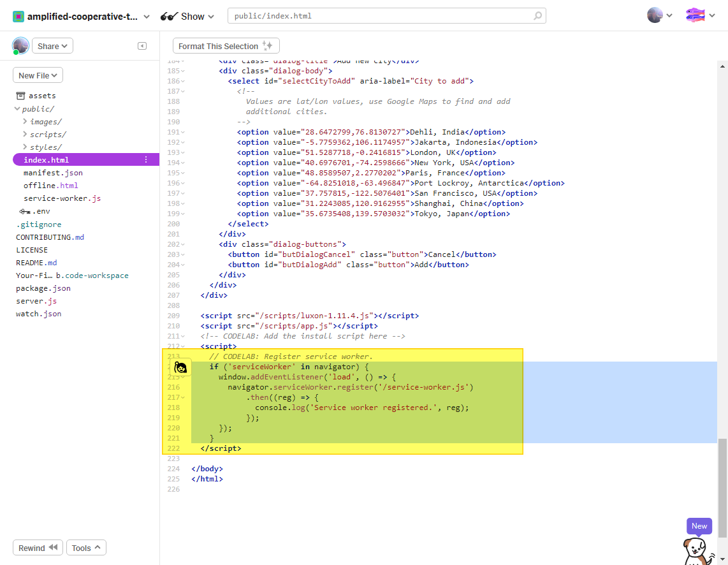Expand the images/ folder
728x565 pixels.
click(25, 121)
